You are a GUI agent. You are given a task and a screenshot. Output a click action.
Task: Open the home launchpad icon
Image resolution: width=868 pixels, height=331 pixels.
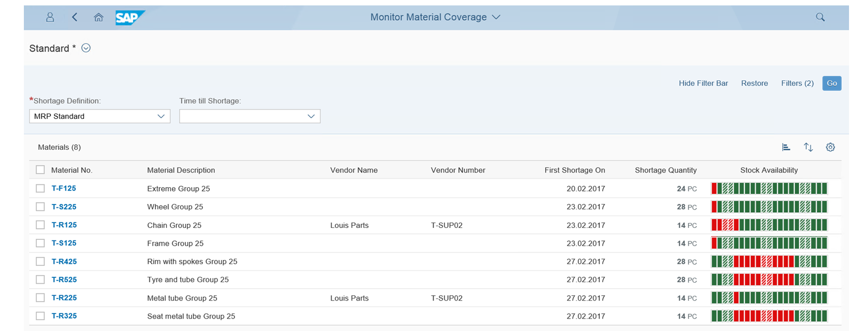click(x=98, y=17)
